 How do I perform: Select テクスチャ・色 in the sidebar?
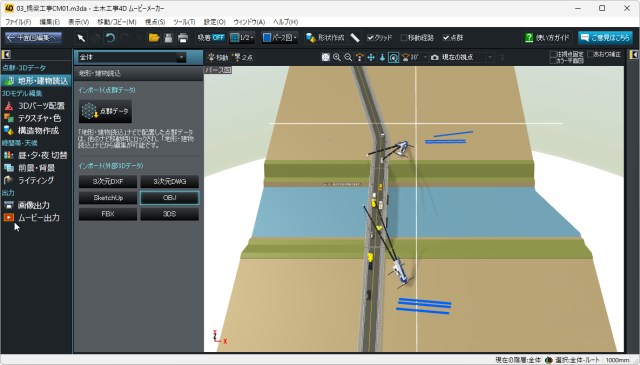click(x=33, y=118)
